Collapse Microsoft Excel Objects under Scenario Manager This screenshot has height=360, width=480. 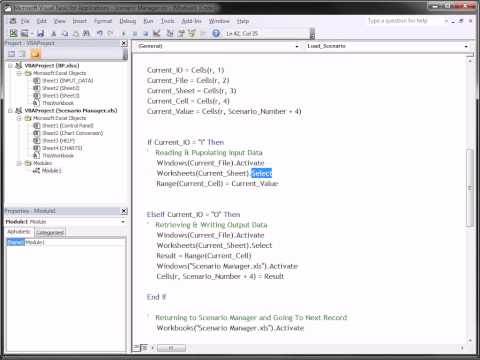click(19, 118)
